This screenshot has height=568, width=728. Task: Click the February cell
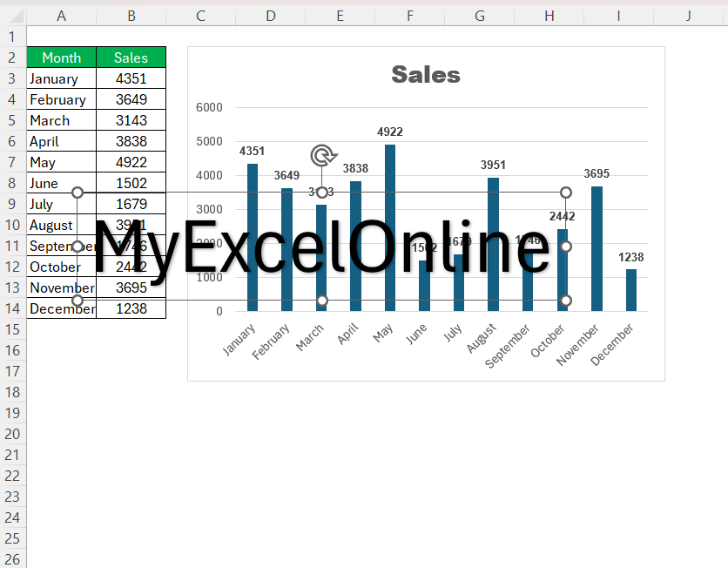coord(61,99)
